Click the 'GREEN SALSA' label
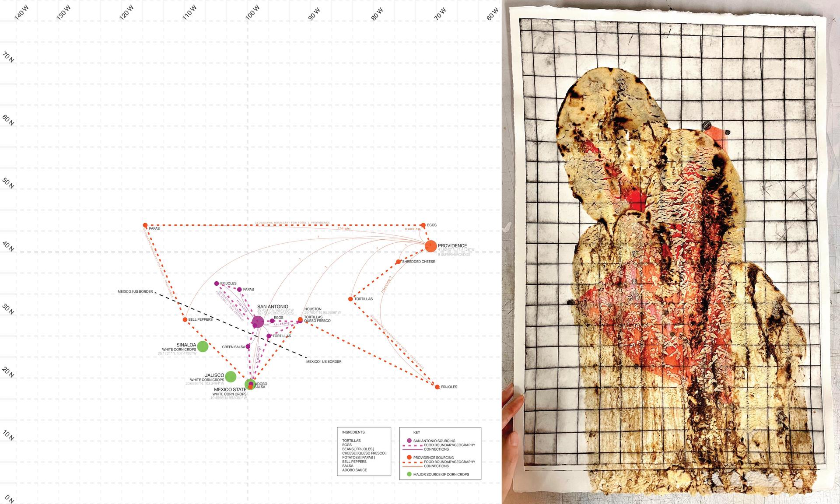Image resolution: width=840 pixels, height=504 pixels. 234,347
